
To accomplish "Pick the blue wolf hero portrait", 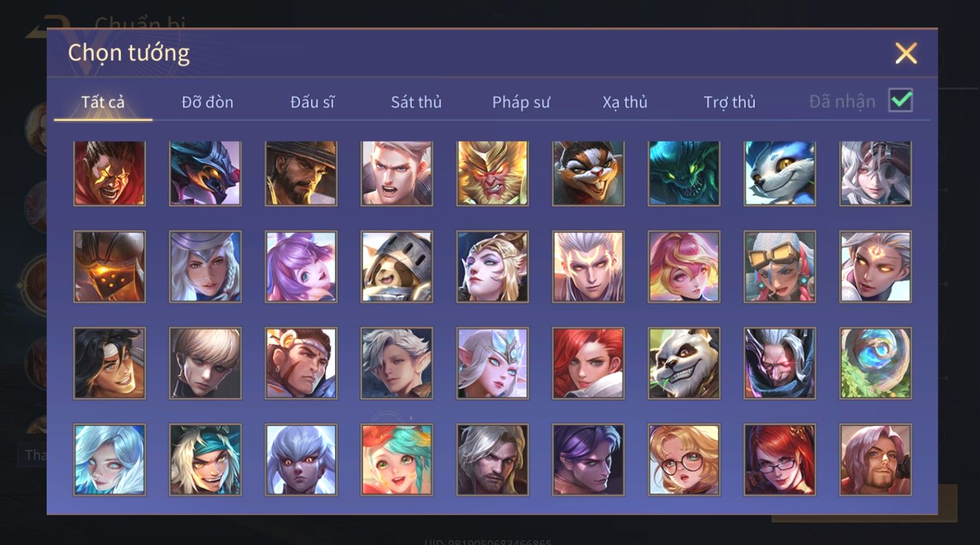I will (780, 173).
